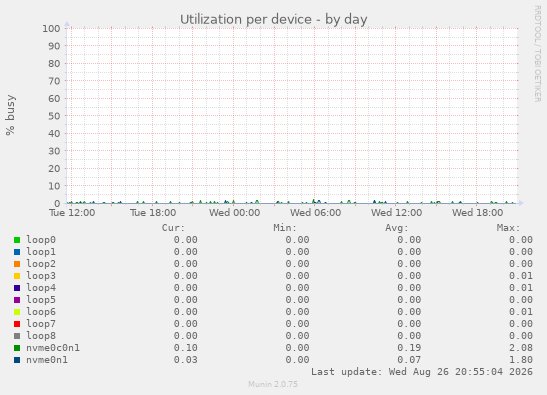Click the Avg: column header

tap(397, 228)
